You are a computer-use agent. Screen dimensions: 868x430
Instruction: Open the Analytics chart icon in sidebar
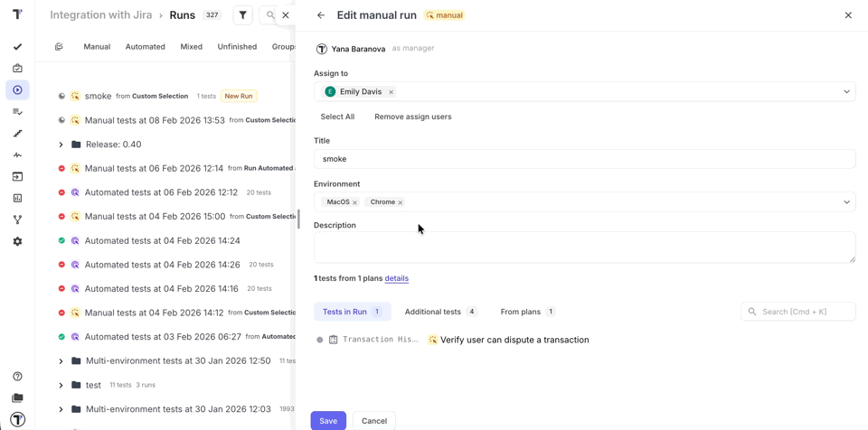point(17,198)
